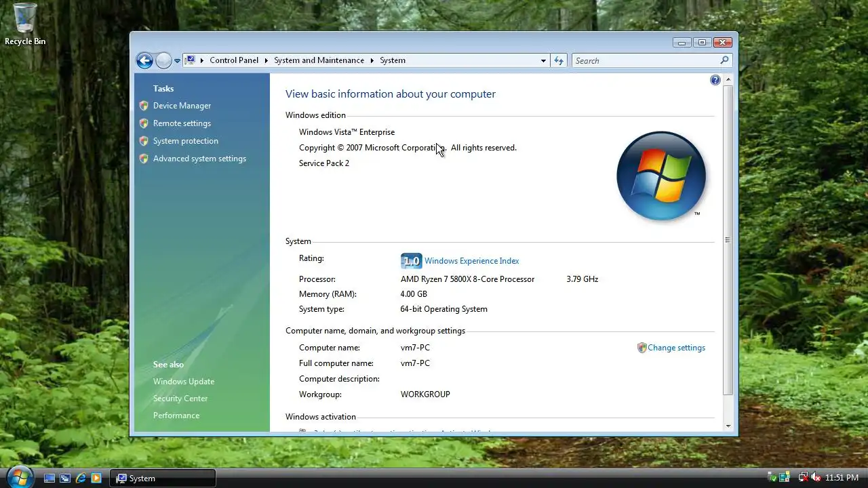Open Remote settings task link
868x488 pixels.
click(x=182, y=123)
